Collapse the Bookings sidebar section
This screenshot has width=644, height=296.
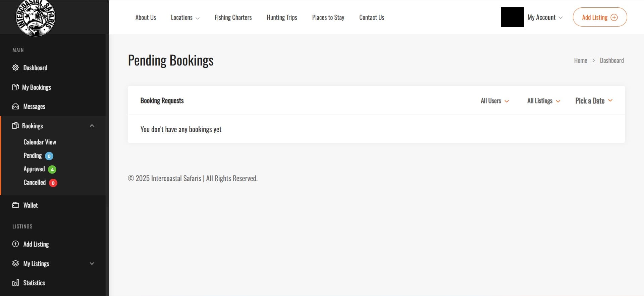coord(92,126)
